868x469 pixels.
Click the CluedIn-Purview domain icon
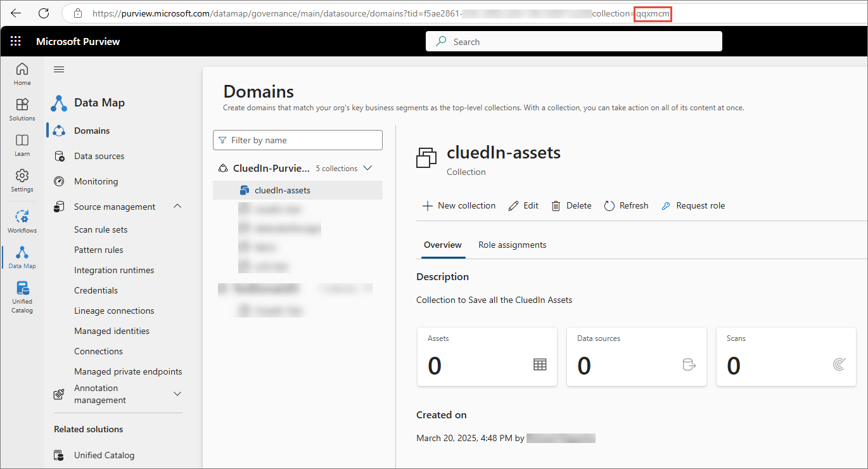pos(223,169)
